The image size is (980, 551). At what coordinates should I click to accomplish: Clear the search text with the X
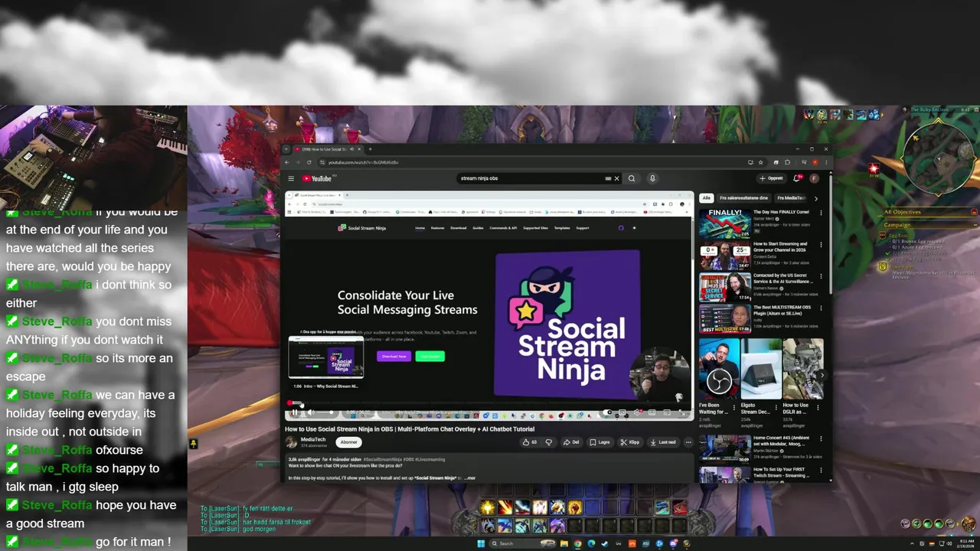616,178
